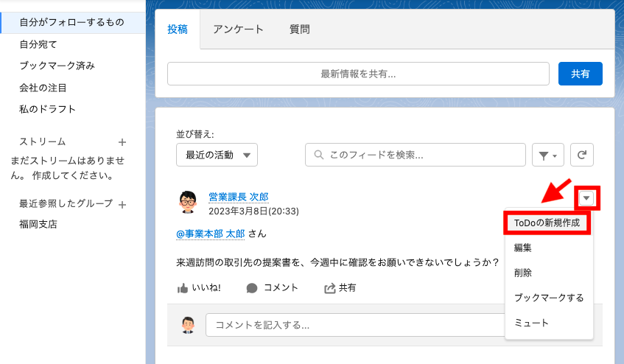Add a new stream with plus icon
The image size is (624, 364).
click(x=122, y=142)
